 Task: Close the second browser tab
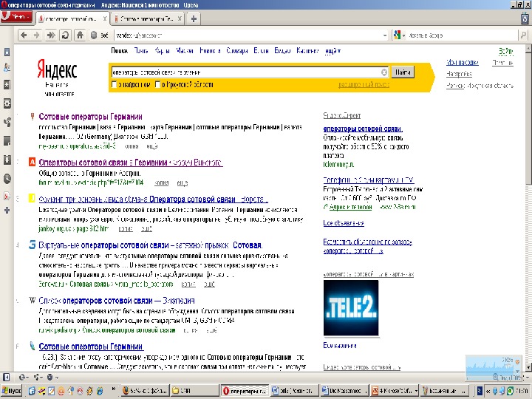click(x=180, y=18)
